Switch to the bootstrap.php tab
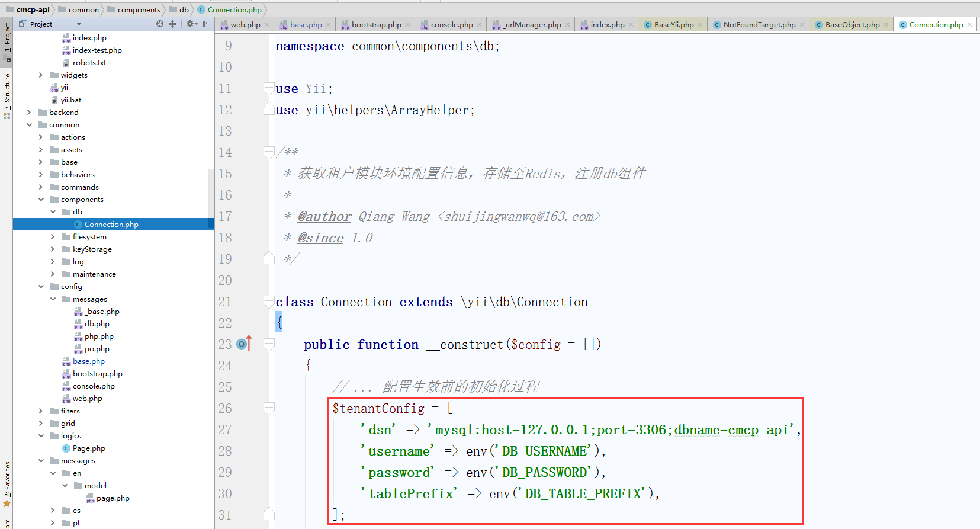This screenshot has height=529, width=980. tap(376, 25)
